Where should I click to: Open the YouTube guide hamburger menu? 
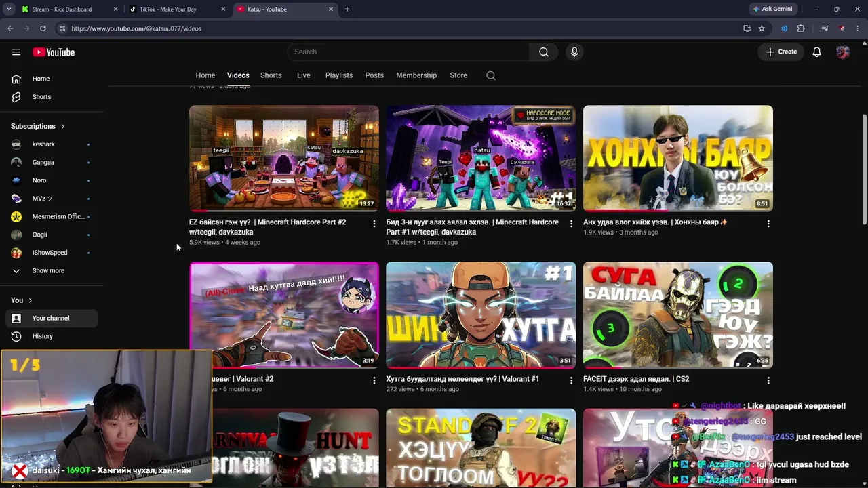pos(16,52)
